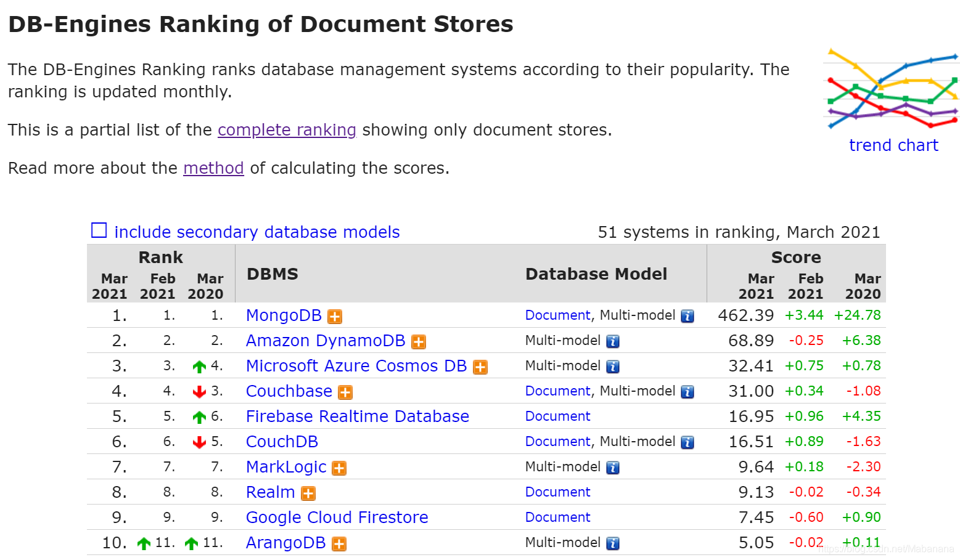Open the MarkLogic link

coord(286,467)
